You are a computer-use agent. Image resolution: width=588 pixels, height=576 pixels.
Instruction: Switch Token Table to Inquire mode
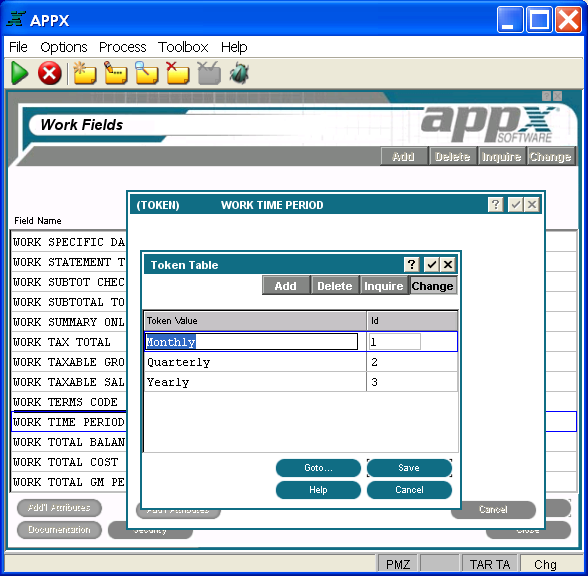[384, 286]
